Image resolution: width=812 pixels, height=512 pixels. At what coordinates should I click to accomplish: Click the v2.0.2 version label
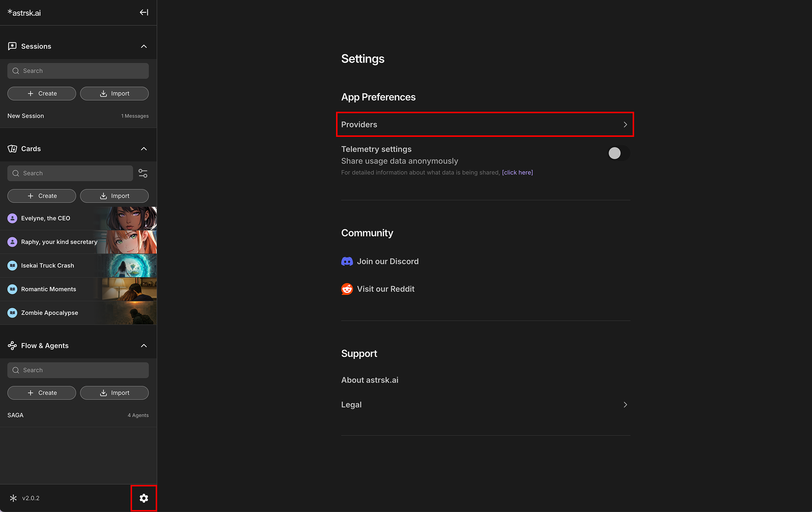(31, 498)
